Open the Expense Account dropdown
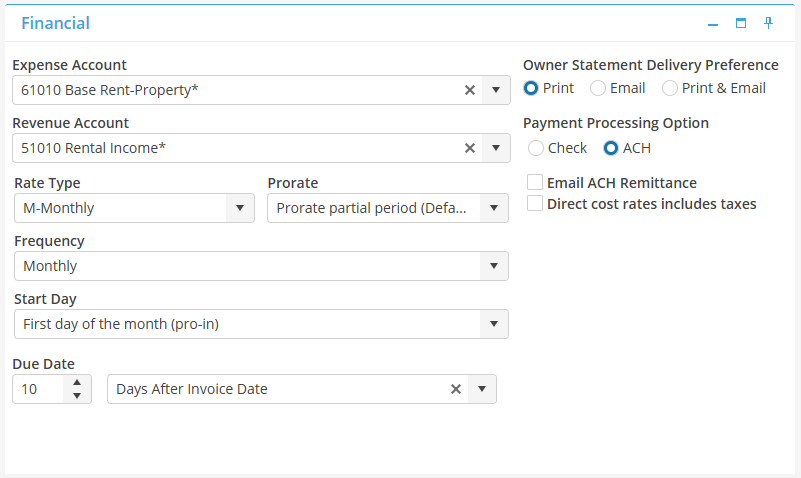This screenshot has height=478, width=801. coord(496,90)
